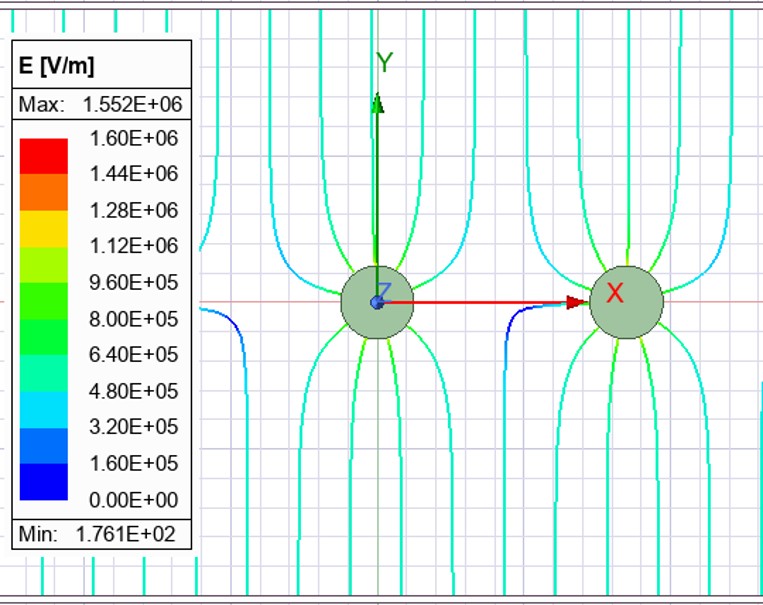
Task: Select the 0.00E+00 scale label
Action: [x=133, y=499]
